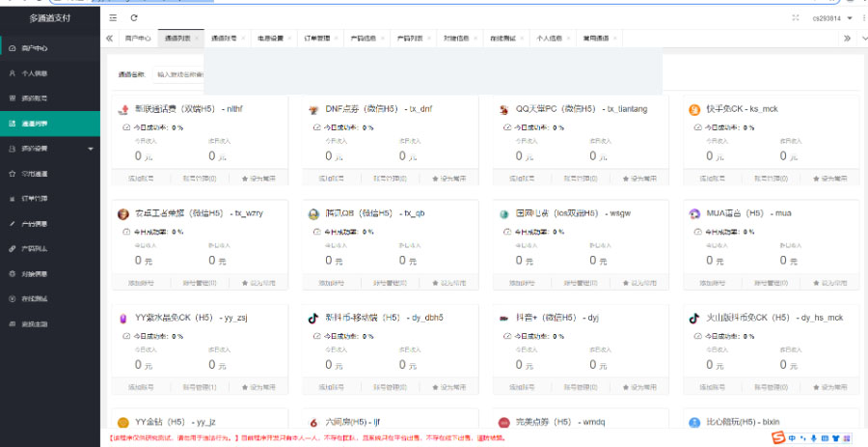Expand the sidebar submenu arrow
The image size is (868, 447).
[91, 149]
